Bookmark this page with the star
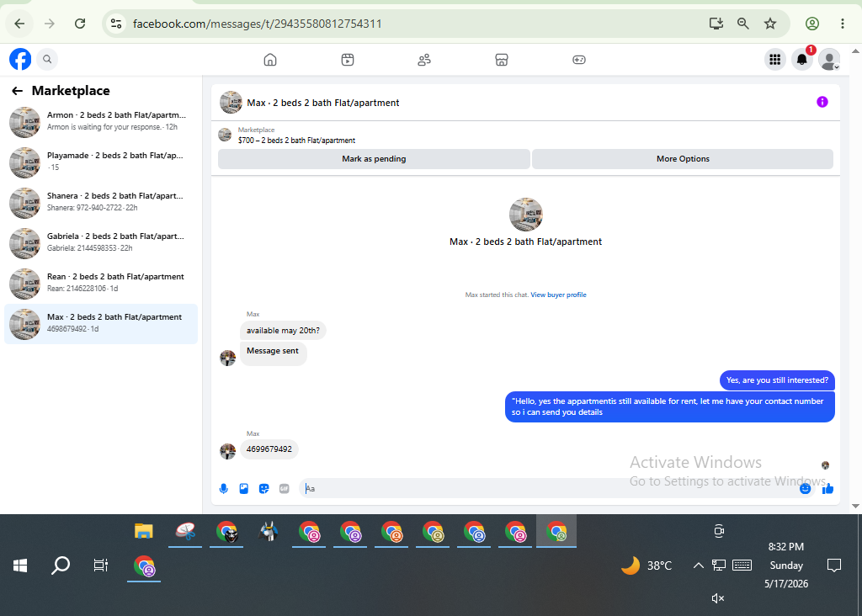The width and height of the screenshot is (862, 616). (770, 24)
